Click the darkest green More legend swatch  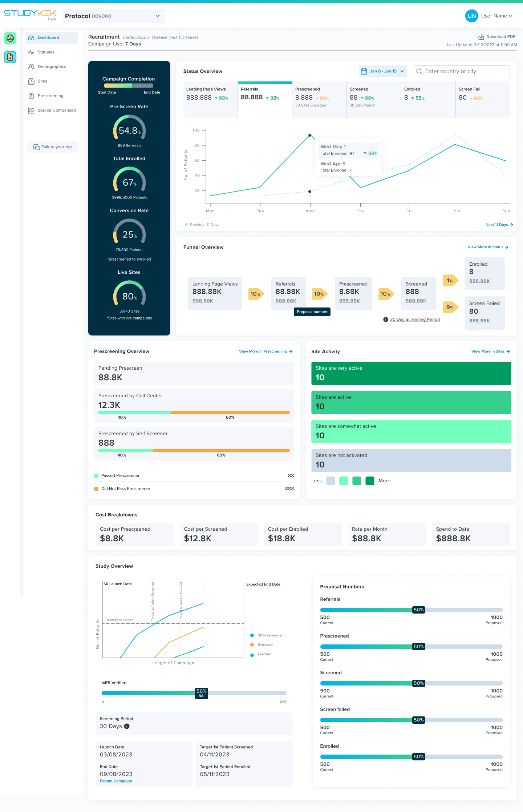(x=370, y=481)
